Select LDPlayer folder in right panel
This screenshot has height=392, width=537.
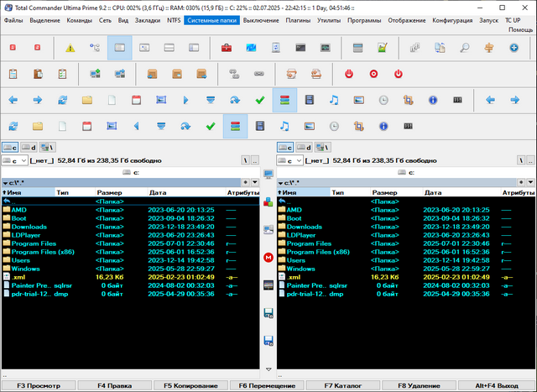tap(406, 235)
